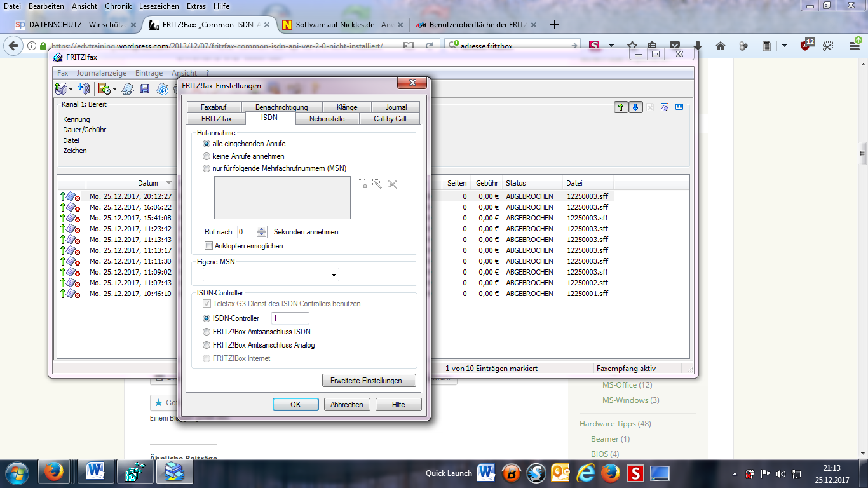Viewport: 868px width, 488px height.
Task: Open Internet Explorer from Quick Launch
Action: pos(586,473)
